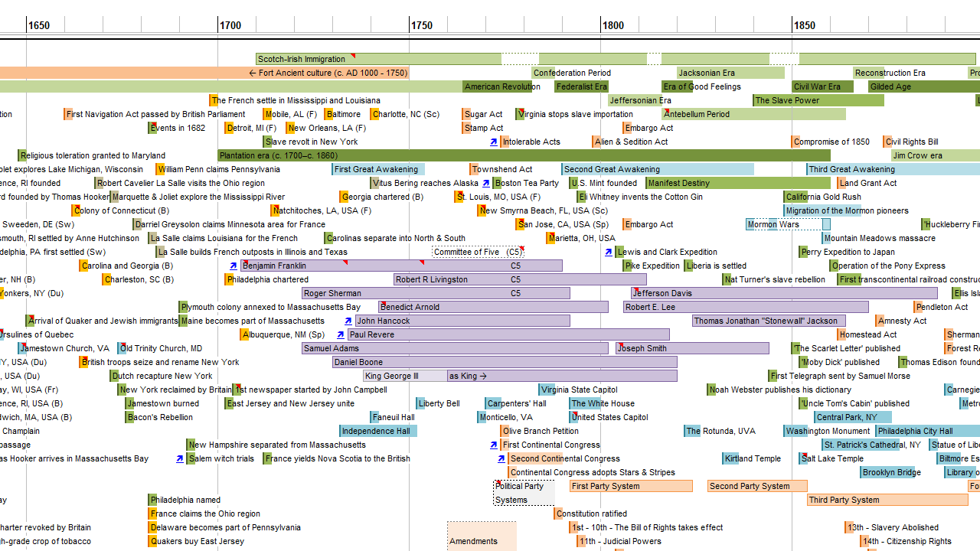Viewport: 980px width, 551px height.
Task: Select the Daniel Boone lifespan bar
Action: [x=505, y=362]
